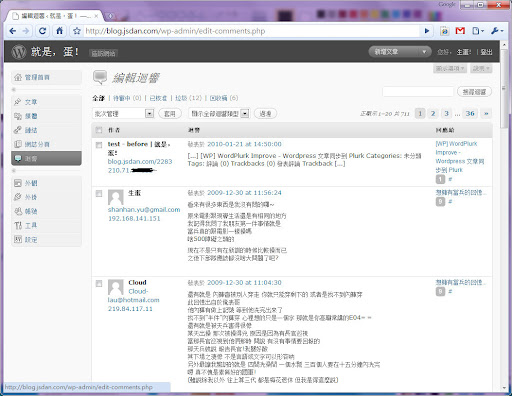
Task: Click the apply button next to bulk actions
Action: (x=170, y=114)
